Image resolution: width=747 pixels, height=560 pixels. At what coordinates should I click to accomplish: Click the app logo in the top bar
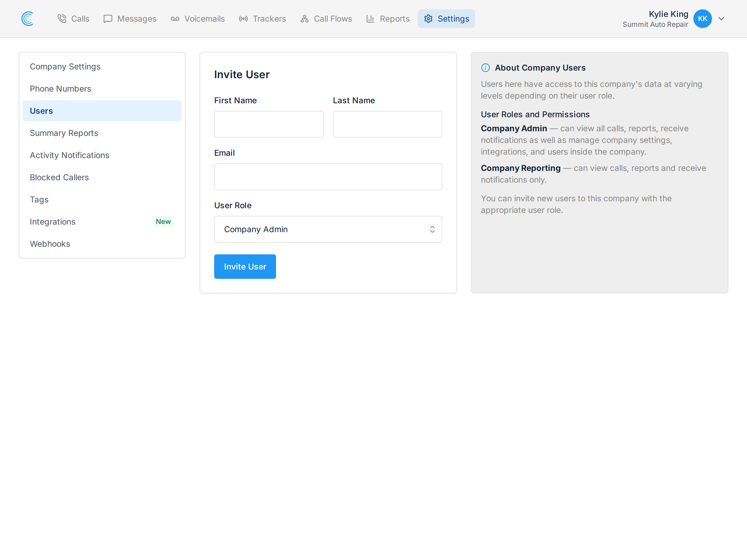point(27,19)
